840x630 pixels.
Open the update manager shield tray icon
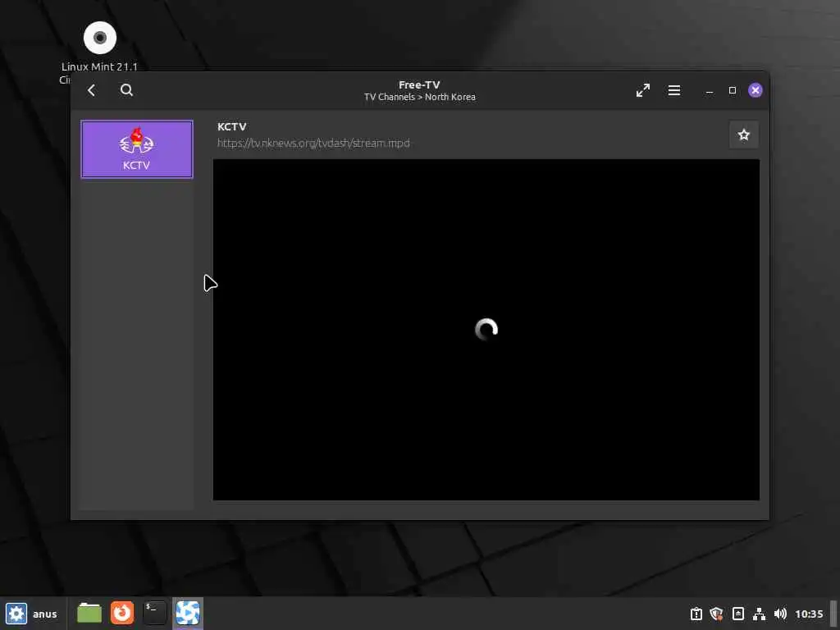click(716, 614)
